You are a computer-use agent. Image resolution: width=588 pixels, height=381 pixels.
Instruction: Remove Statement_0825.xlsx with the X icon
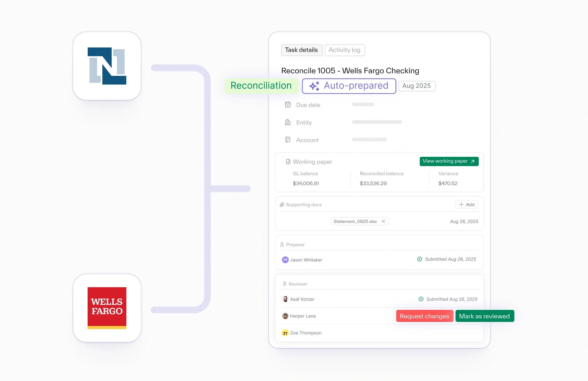coord(383,221)
